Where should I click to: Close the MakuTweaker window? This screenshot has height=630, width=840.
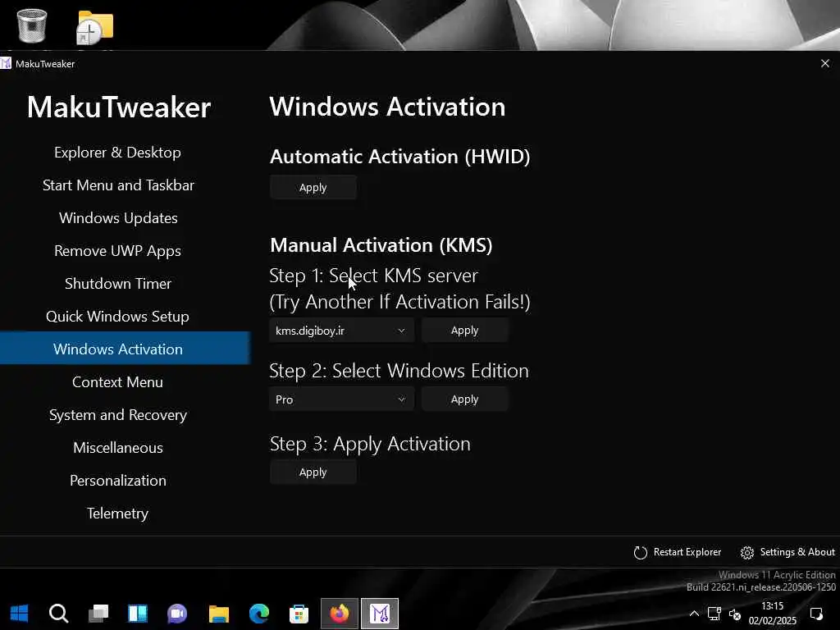[x=825, y=63]
